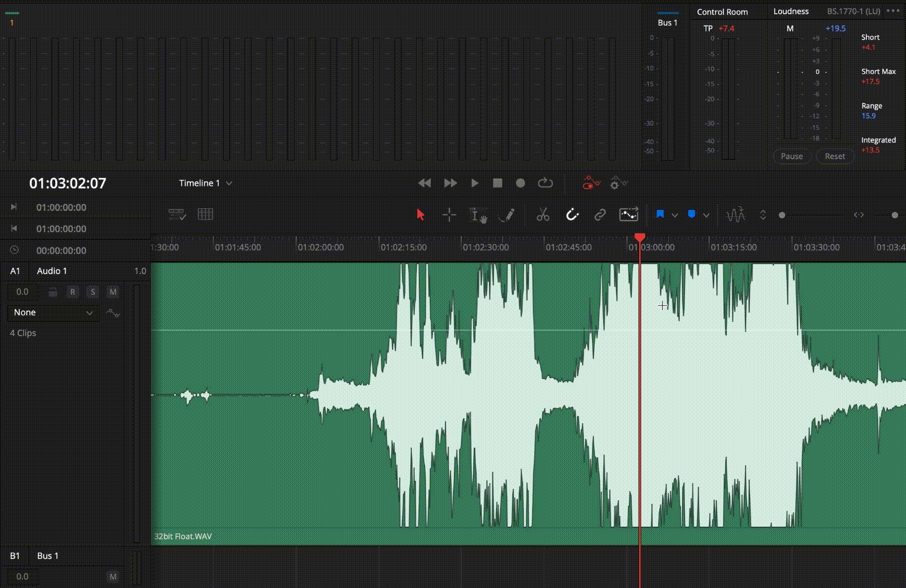906x588 pixels.
Task: Open the BS.1770-1 (LU) options menu
Action: click(x=894, y=10)
